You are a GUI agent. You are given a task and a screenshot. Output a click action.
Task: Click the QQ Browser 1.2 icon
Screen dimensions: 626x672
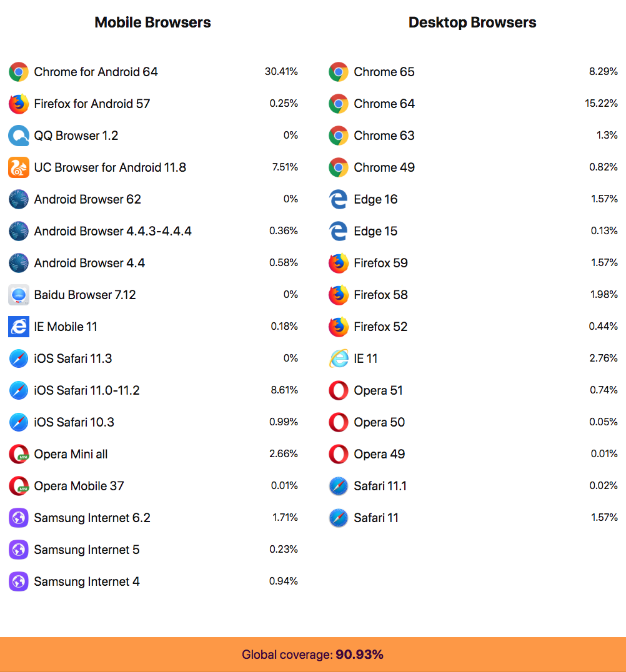pyautogui.click(x=19, y=136)
